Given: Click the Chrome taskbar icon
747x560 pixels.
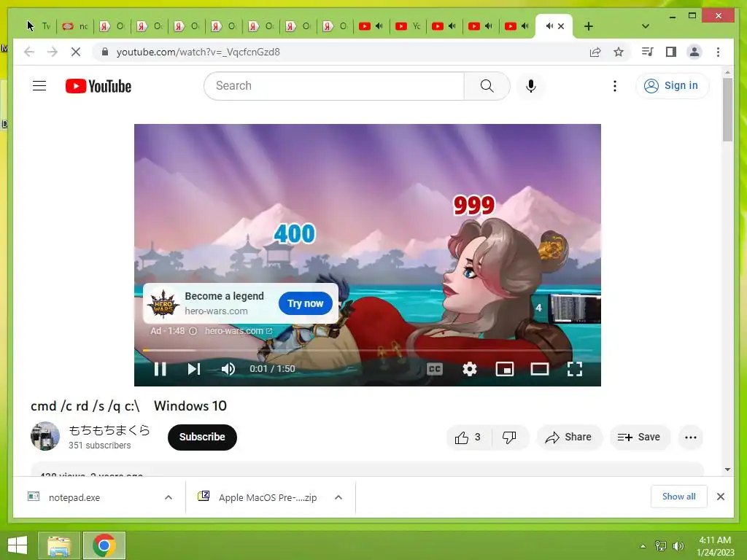Looking at the screenshot, I should point(104,545).
